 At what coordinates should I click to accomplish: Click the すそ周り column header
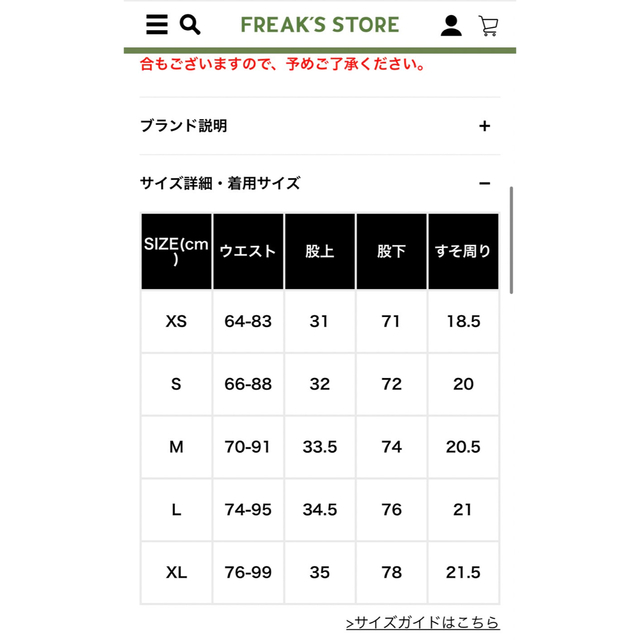click(x=463, y=251)
